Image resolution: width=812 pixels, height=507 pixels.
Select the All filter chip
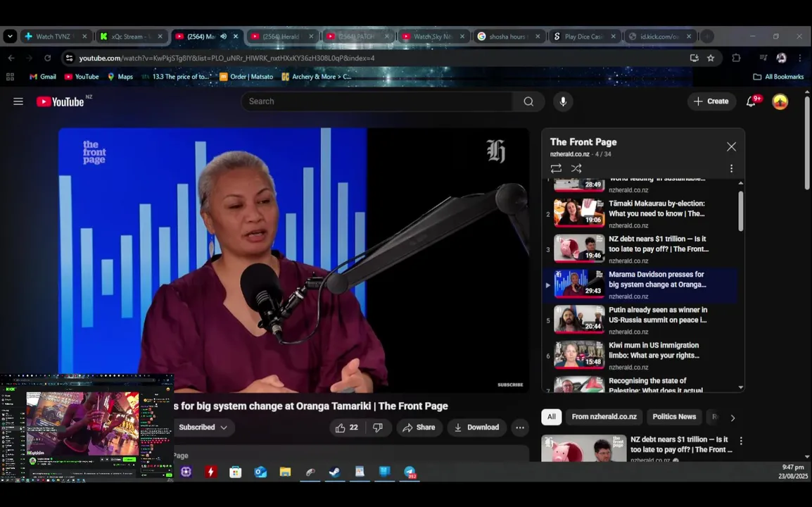coord(552,417)
